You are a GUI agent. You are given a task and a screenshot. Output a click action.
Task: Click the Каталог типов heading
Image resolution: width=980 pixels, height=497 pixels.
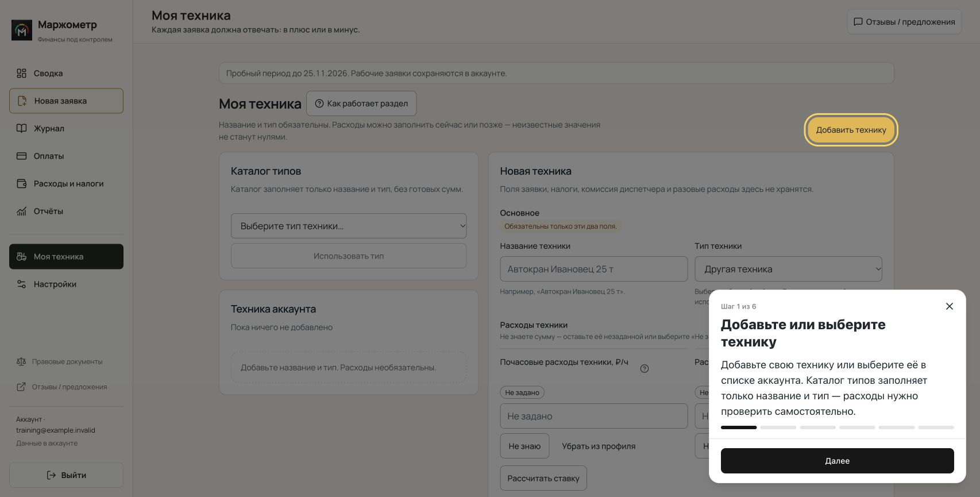pyautogui.click(x=266, y=171)
